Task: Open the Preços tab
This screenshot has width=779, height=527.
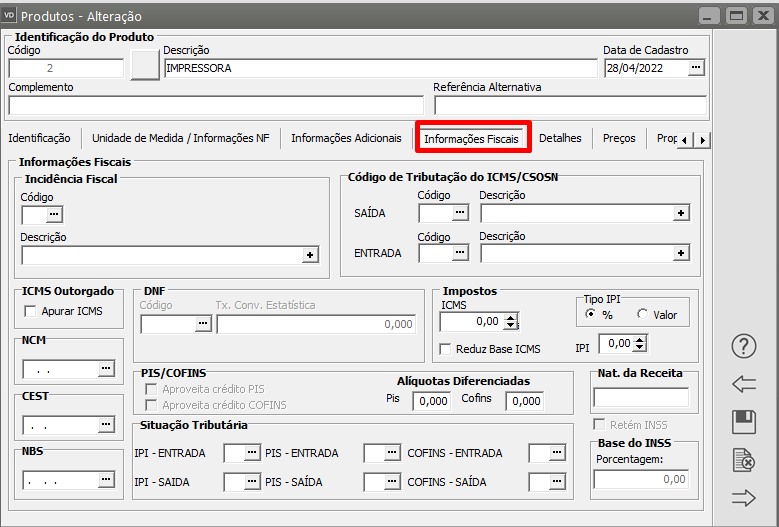Action: (619, 138)
